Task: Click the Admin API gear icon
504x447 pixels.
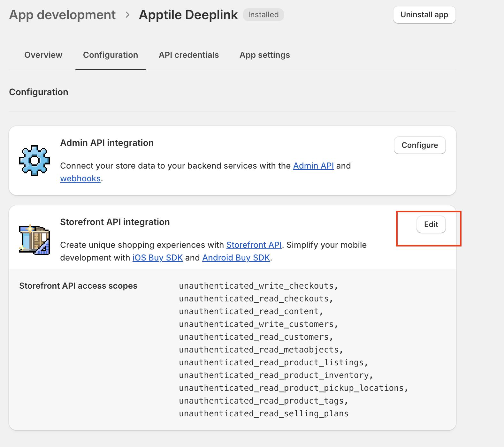Action: [x=34, y=160]
